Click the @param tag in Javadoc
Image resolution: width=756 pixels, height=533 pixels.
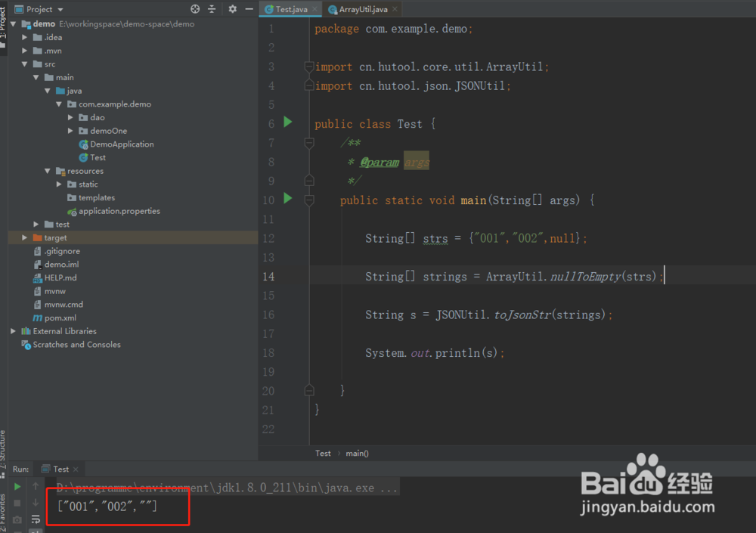point(380,163)
